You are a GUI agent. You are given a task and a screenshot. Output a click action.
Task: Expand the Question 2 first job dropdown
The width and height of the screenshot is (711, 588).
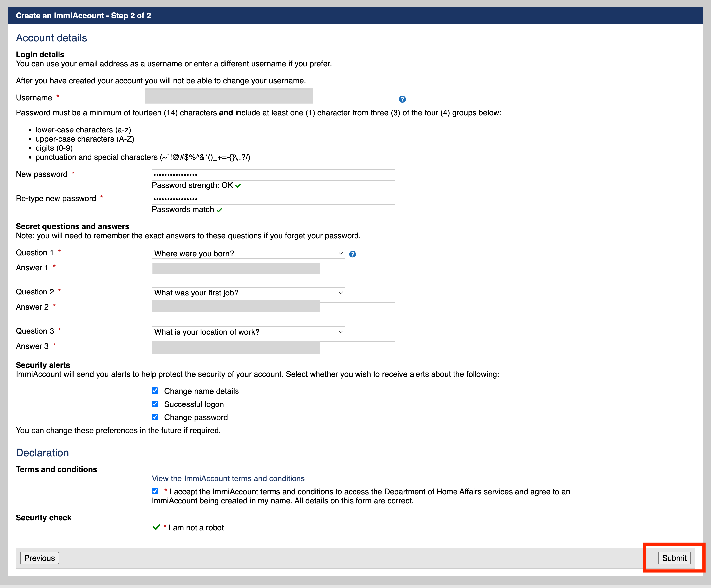point(248,293)
